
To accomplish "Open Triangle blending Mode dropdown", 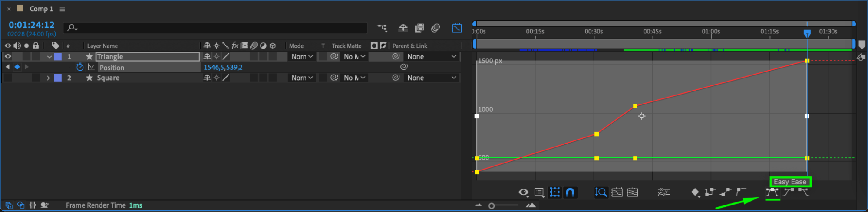I will pyautogui.click(x=302, y=56).
